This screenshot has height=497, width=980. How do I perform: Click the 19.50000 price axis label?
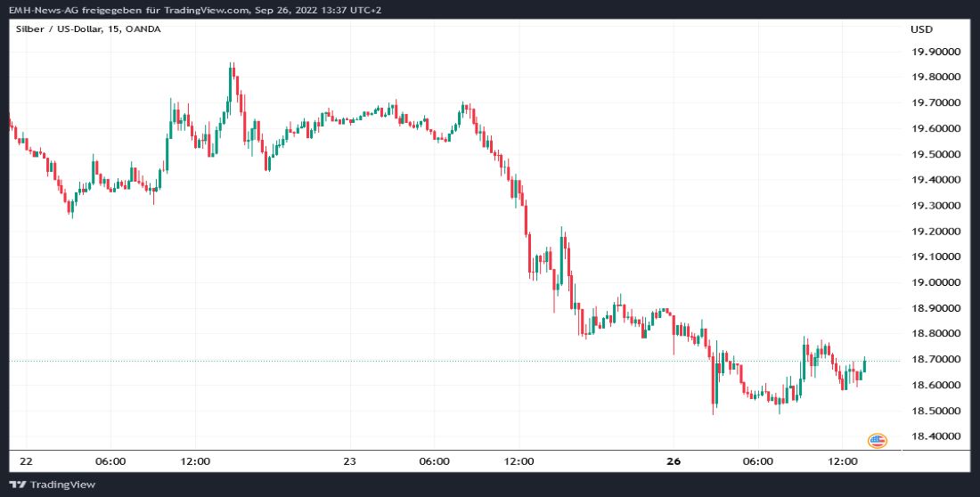(935, 154)
